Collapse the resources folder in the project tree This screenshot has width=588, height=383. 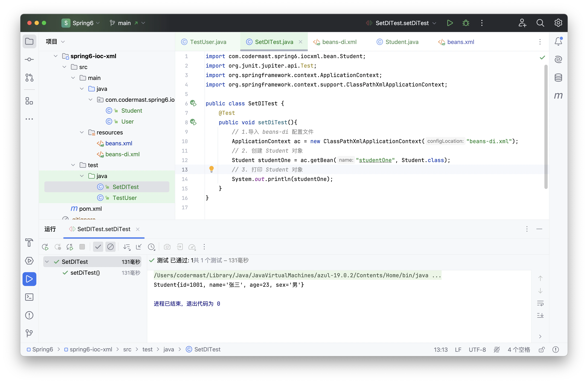coord(82,132)
